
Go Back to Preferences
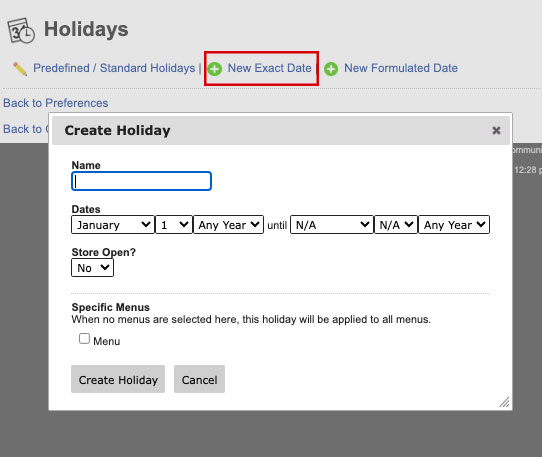(56, 103)
